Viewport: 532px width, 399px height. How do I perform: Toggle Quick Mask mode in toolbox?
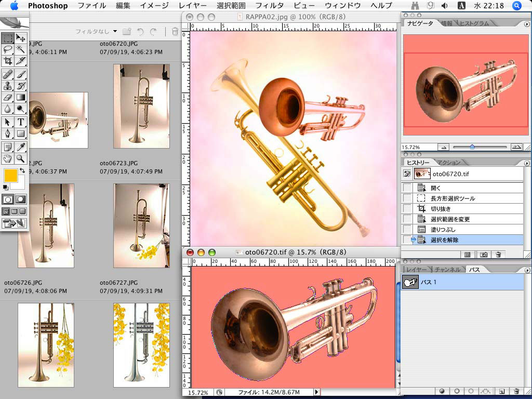click(x=21, y=199)
